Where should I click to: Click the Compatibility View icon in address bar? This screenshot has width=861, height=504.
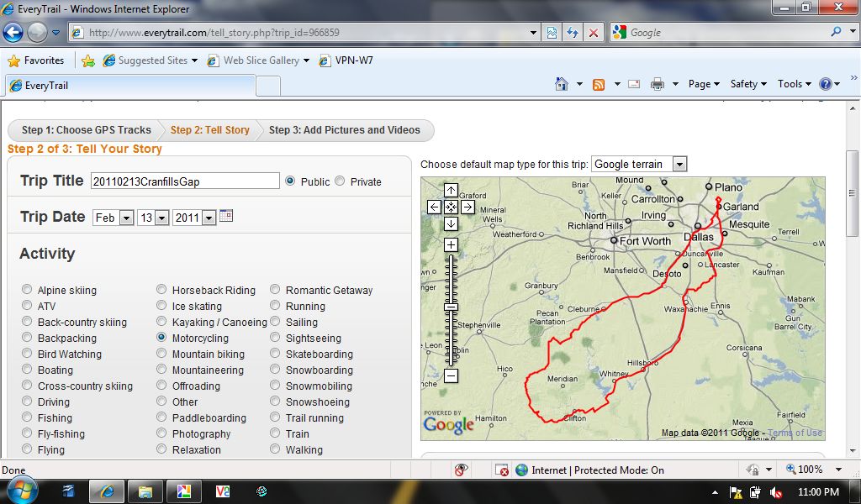(552, 33)
